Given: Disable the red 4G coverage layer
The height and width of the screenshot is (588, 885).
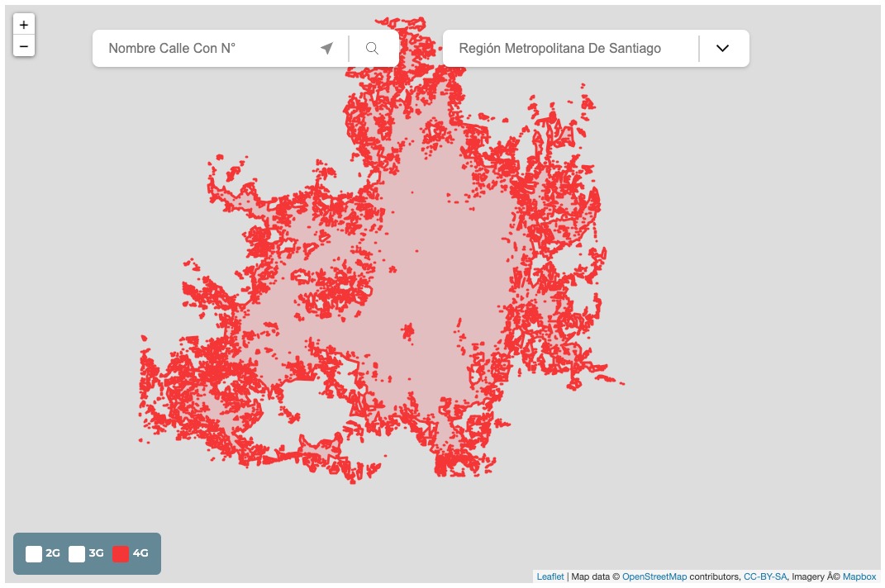Looking at the screenshot, I should [121, 553].
